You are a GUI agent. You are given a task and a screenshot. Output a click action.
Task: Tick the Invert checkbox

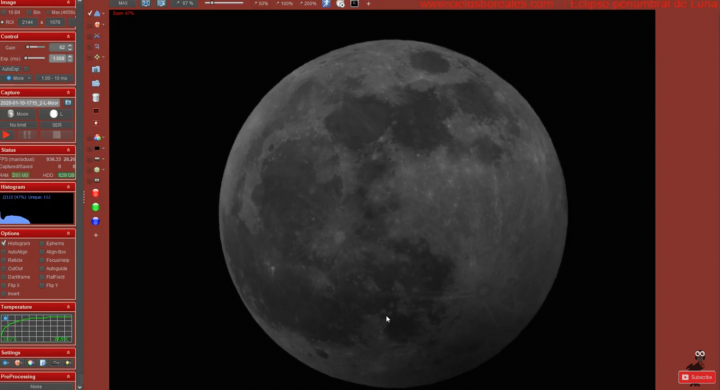[x=4, y=294]
